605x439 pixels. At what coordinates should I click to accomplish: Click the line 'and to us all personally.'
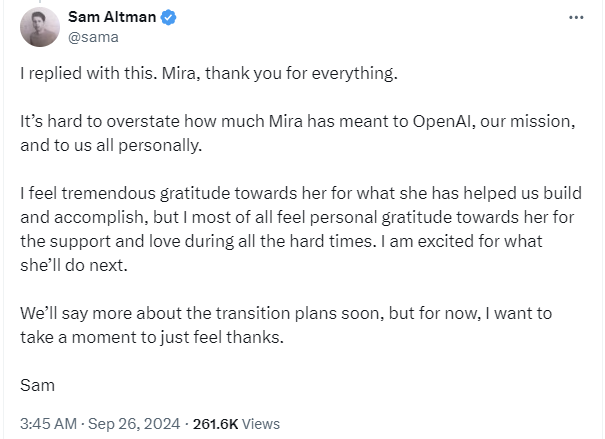(111, 146)
